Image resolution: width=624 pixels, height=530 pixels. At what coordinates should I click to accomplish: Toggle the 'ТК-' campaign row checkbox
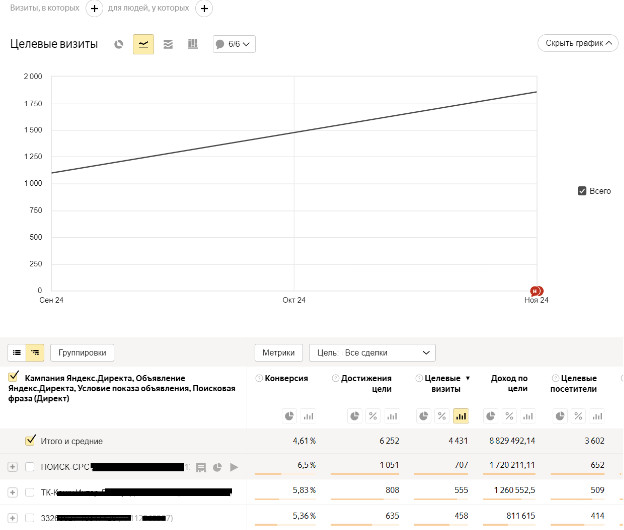30,493
